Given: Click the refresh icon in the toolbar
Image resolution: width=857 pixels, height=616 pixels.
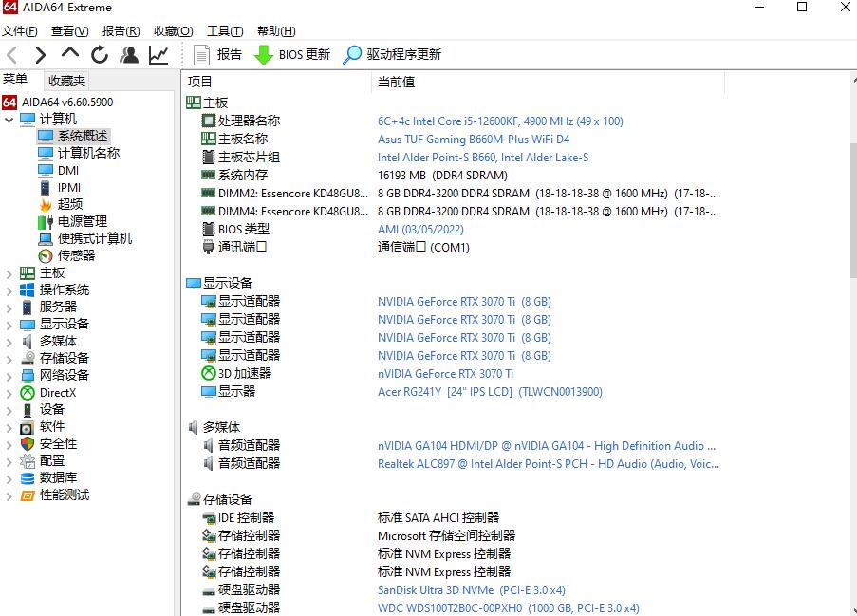Looking at the screenshot, I should tap(99, 54).
